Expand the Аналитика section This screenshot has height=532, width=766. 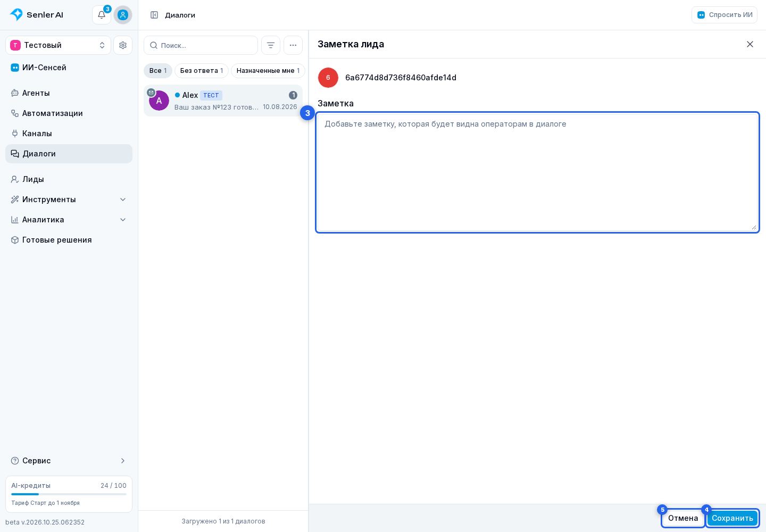[x=69, y=220]
